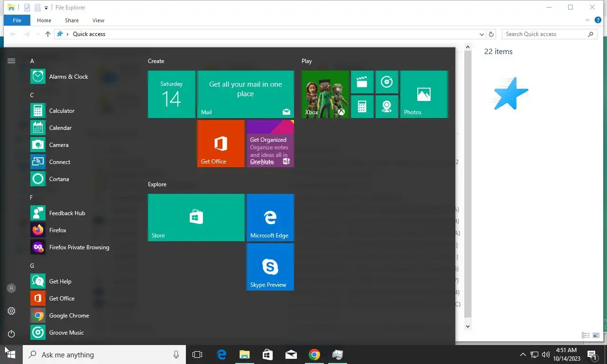
Task: Open Edge from the taskbar
Action: [221, 355]
